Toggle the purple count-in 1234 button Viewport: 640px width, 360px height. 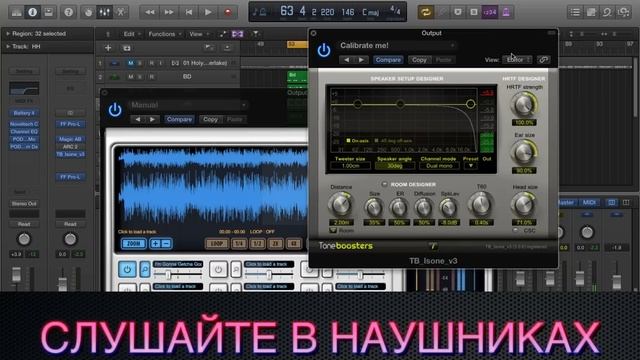point(490,12)
